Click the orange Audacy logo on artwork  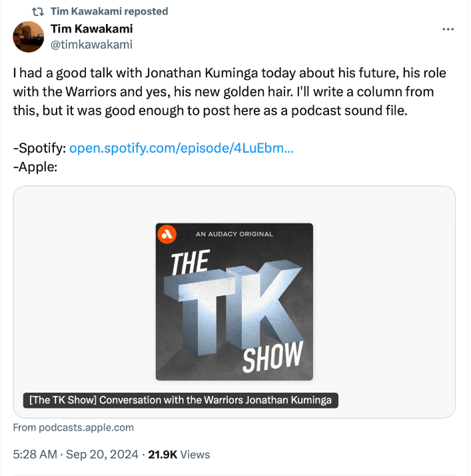tap(167, 233)
